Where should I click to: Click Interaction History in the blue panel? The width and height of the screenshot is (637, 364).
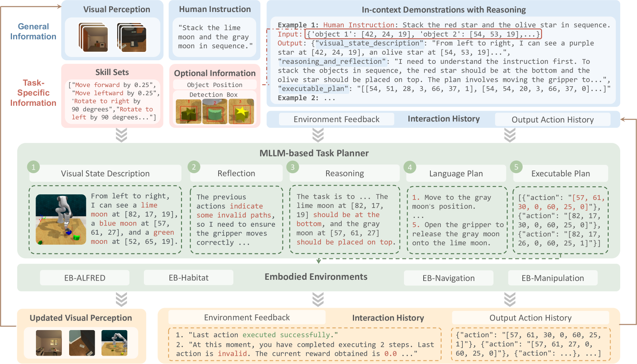pos(444,119)
